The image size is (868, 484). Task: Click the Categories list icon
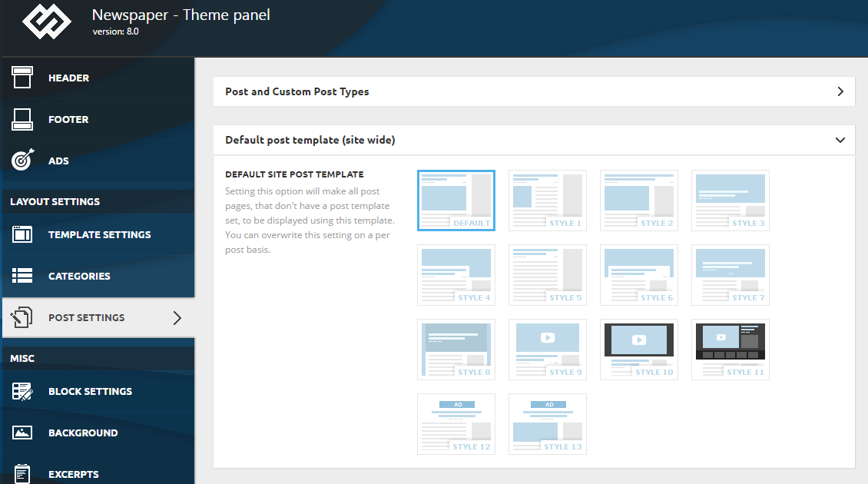(x=22, y=276)
